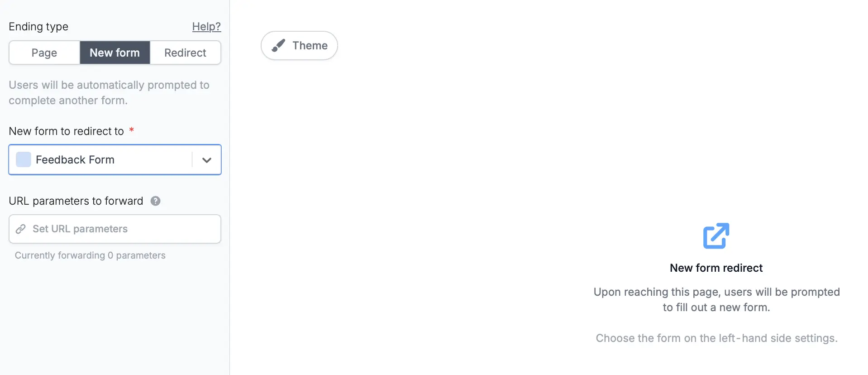Click the paintbrush icon on the Theme button
868x375 pixels.
point(279,45)
